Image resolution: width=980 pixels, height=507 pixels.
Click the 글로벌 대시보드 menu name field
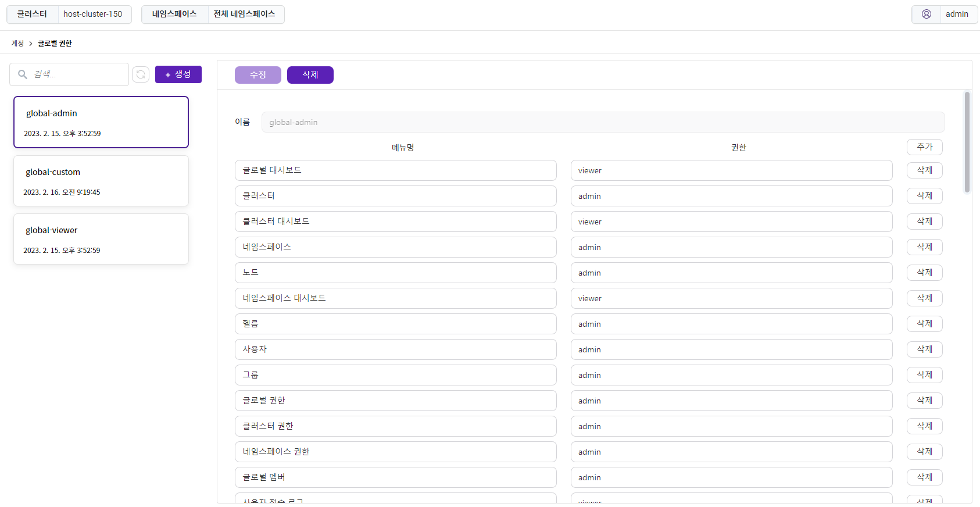pos(396,170)
